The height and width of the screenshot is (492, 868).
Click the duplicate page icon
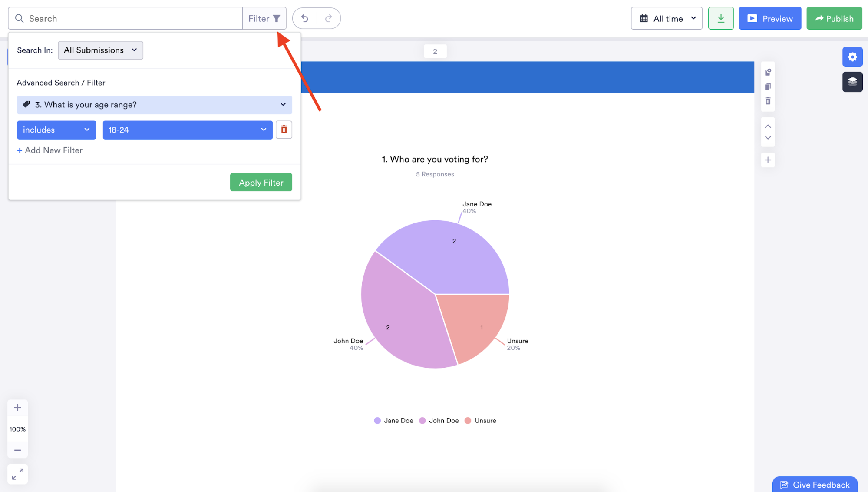pos(768,86)
